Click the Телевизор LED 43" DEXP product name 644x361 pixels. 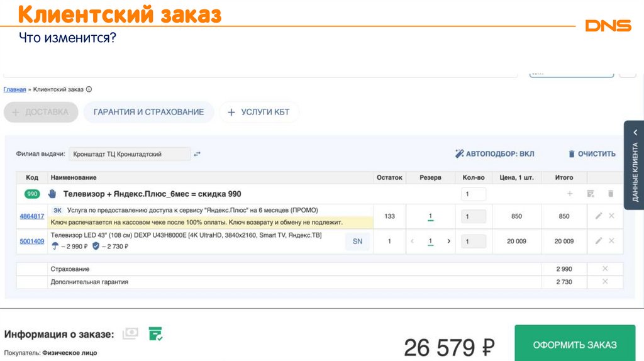186,235
